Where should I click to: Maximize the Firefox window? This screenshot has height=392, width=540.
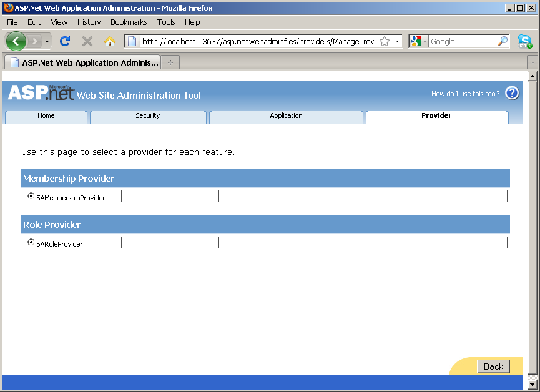(520, 7)
